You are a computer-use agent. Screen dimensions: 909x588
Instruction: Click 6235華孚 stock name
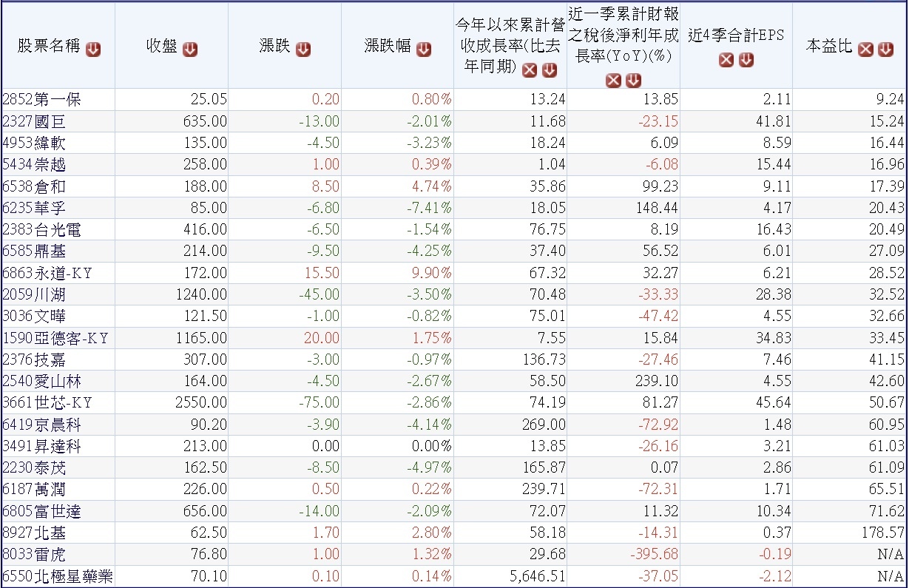click(x=34, y=208)
